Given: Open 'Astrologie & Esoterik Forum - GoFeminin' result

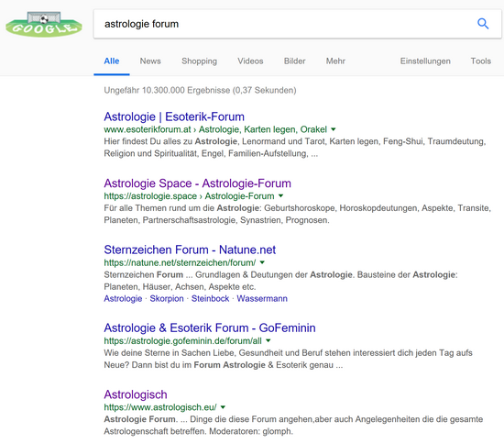Looking at the screenshot, I should click(210, 327).
